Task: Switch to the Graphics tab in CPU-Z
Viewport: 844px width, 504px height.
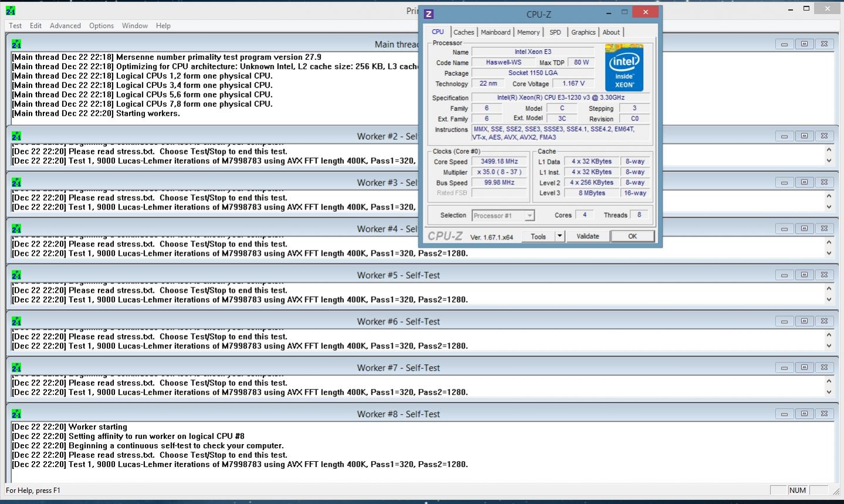Action: point(583,32)
